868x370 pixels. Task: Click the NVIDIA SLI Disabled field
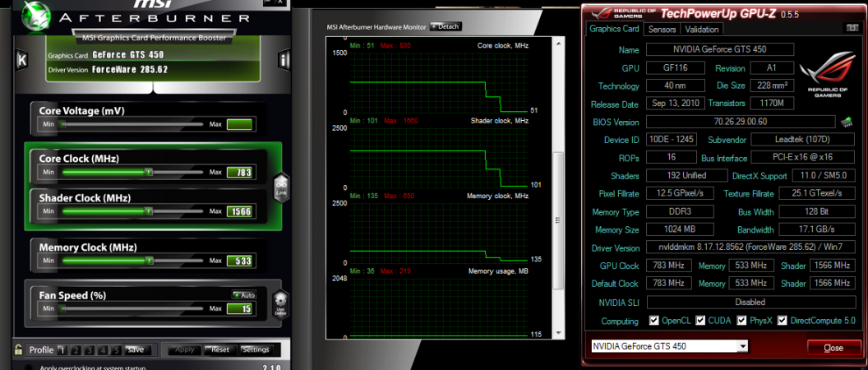point(750,303)
